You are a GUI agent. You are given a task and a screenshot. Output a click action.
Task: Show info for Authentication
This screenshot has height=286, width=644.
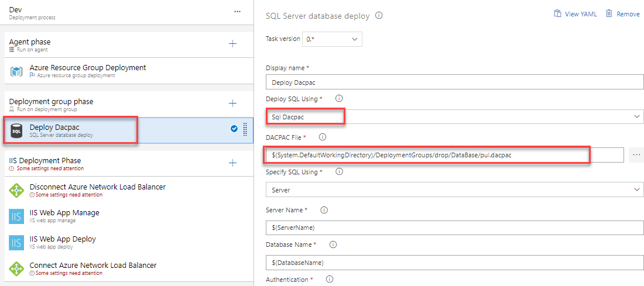329,280
